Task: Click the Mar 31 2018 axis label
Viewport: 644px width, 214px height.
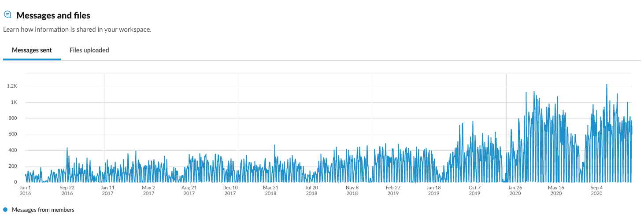Action: [270, 190]
